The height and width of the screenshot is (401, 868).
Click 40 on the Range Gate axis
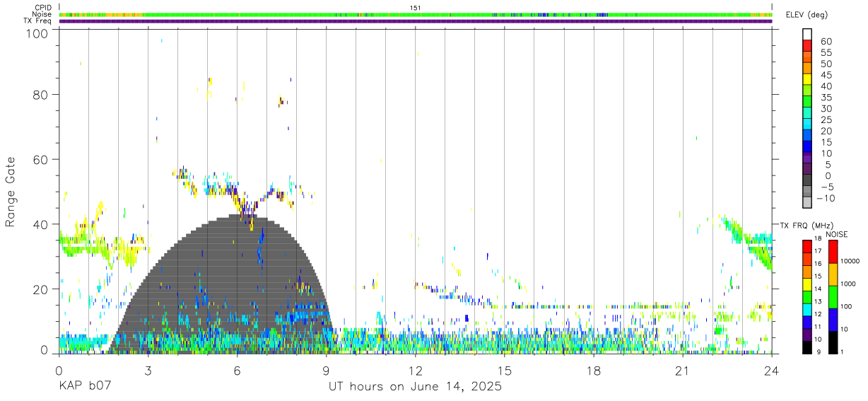41,224
